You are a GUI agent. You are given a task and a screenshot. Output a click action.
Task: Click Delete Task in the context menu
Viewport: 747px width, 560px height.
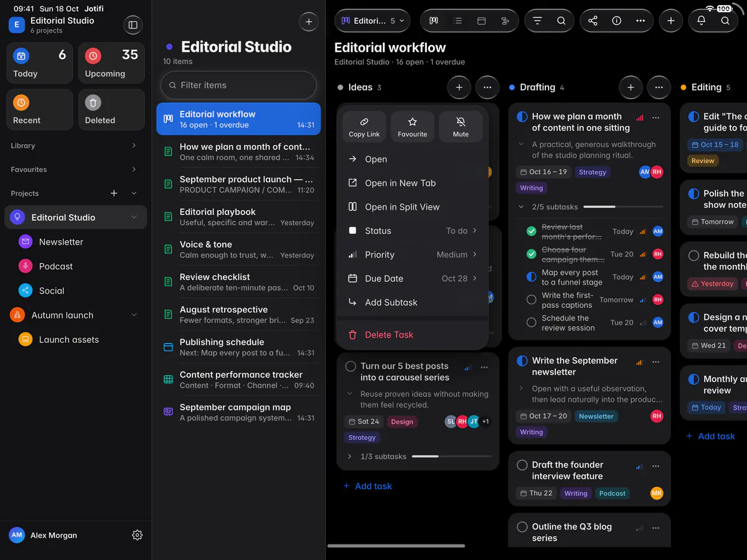click(412, 335)
